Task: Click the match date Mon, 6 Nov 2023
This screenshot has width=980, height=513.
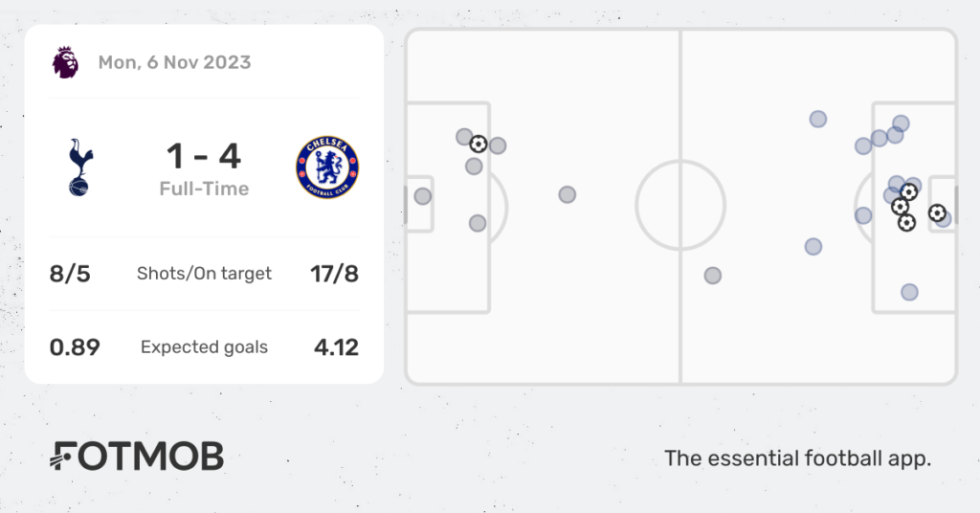Action: (x=174, y=62)
